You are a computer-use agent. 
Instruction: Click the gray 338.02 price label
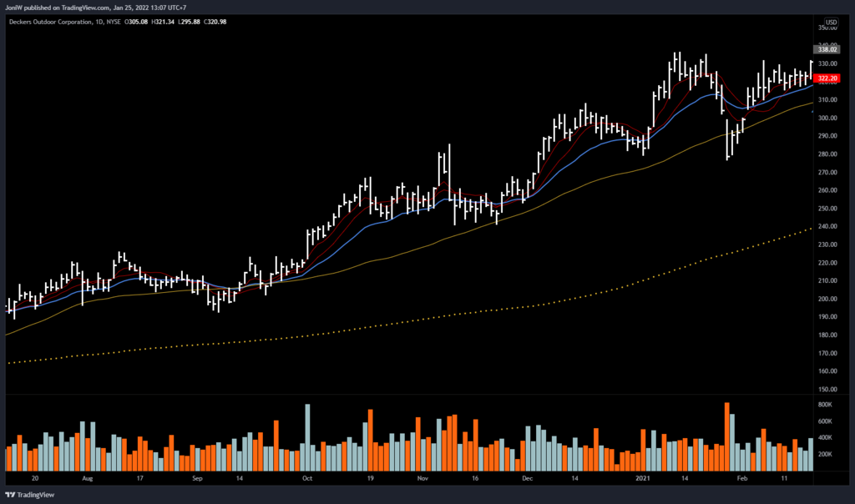coord(828,50)
